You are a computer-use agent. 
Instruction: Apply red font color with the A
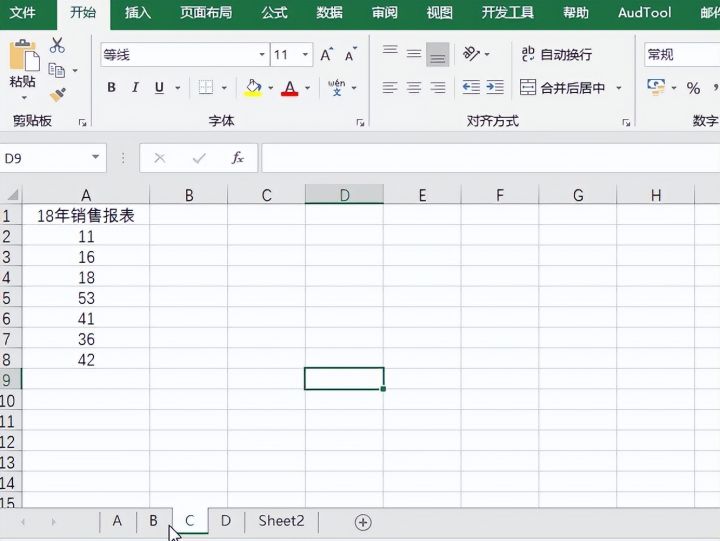tap(290, 87)
